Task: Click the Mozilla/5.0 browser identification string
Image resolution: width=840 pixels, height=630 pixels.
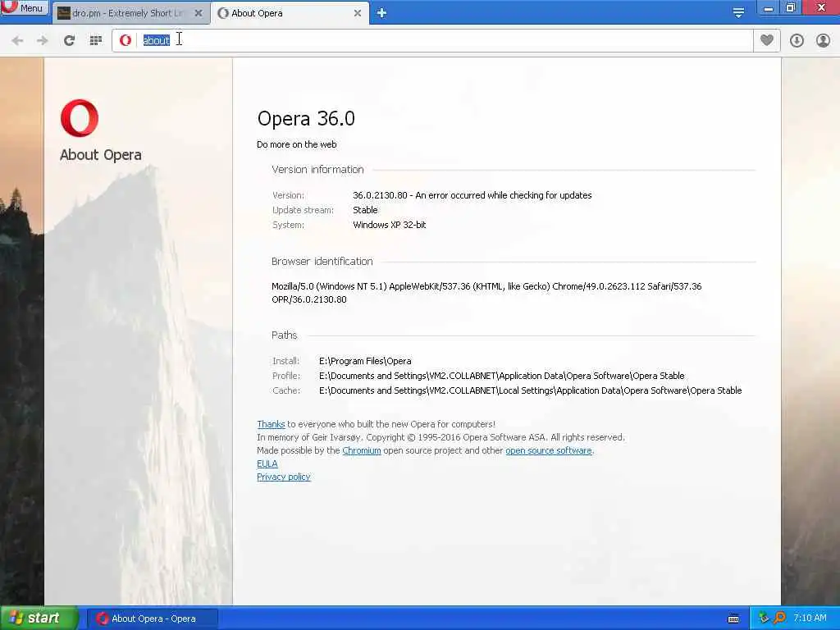Action: 486,293
